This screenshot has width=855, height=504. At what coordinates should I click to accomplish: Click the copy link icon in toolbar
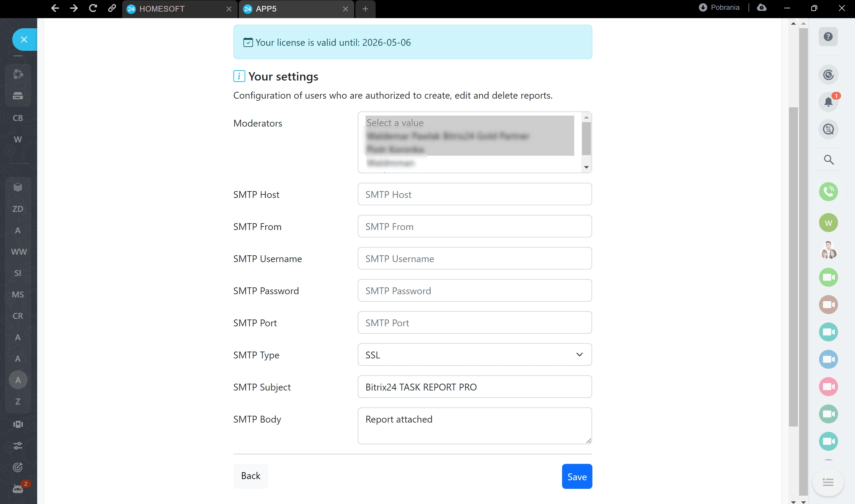(112, 9)
